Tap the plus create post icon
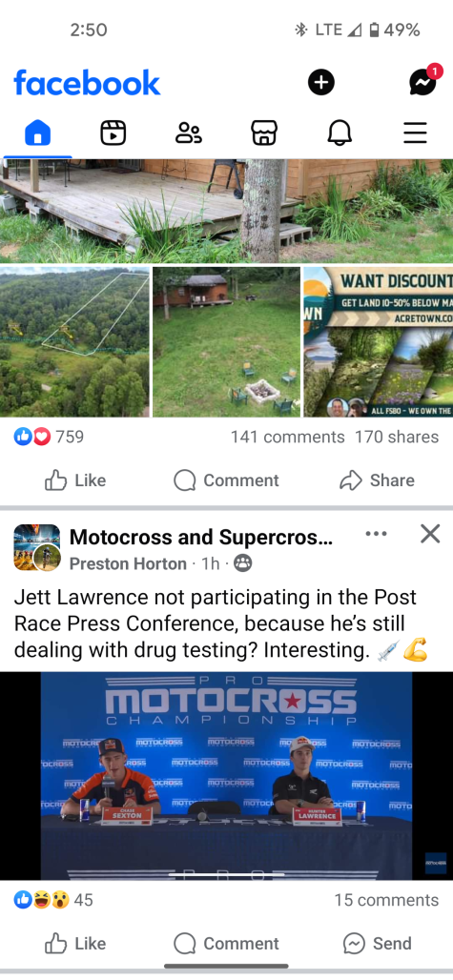The height and width of the screenshot is (980, 453). tap(321, 82)
